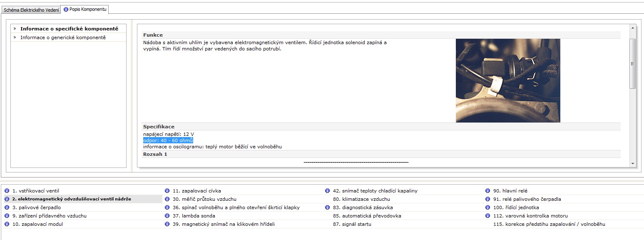Select magnetický snímač na klikovém hřídeli
644x240 pixels.
(x=224, y=224)
